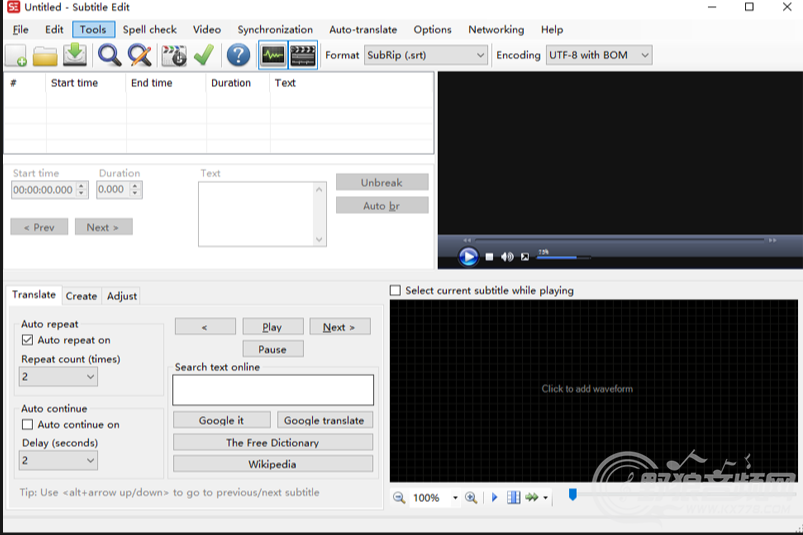Expand the Delay seconds dropdown
Screen dimensions: 803x535
tap(58, 461)
